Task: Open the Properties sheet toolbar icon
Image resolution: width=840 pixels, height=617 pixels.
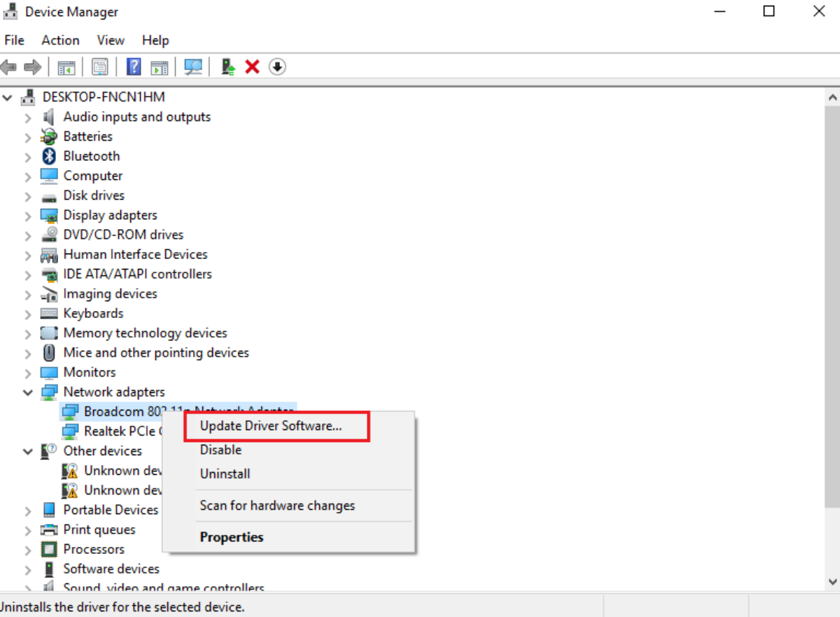Action: [x=100, y=67]
